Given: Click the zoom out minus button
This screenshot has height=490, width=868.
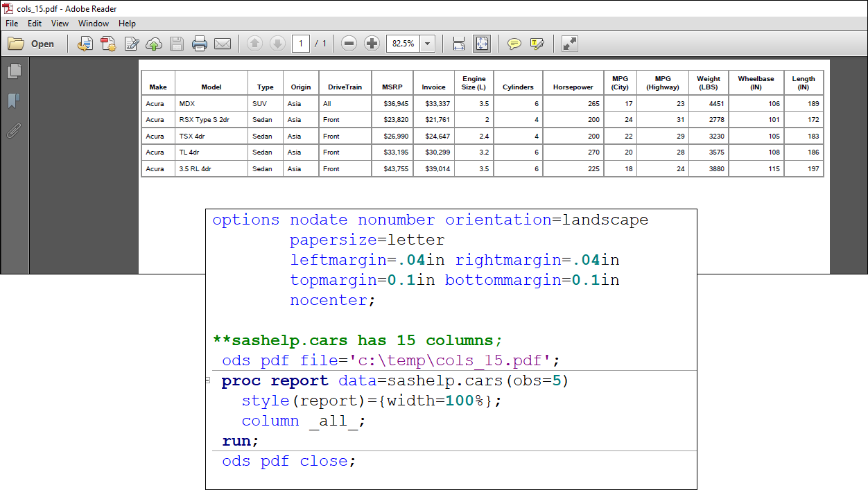Looking at the screenshot, I should [x=349, y=44].
